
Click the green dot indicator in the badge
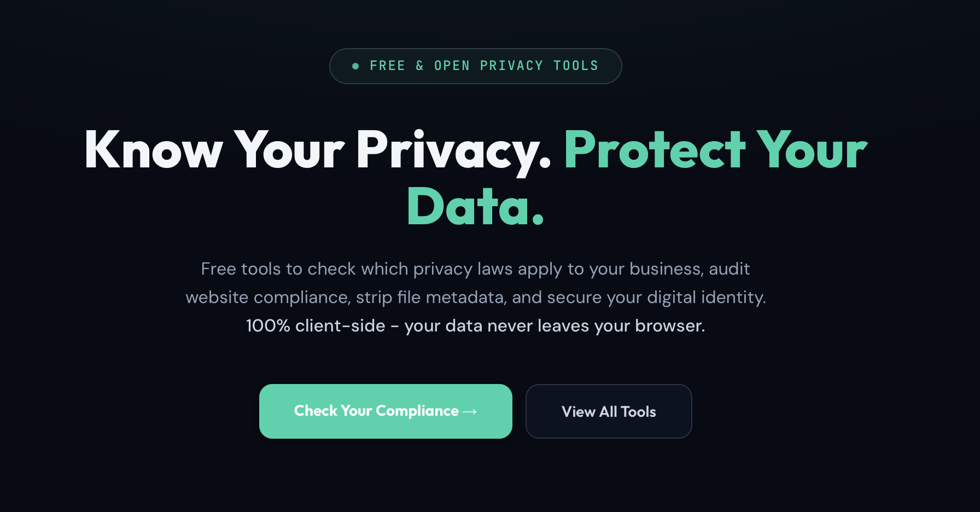point(355,66)
